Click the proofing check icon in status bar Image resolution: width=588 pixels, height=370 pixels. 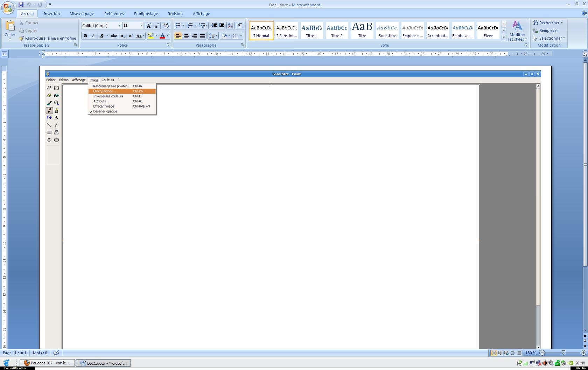click(56, 353)
